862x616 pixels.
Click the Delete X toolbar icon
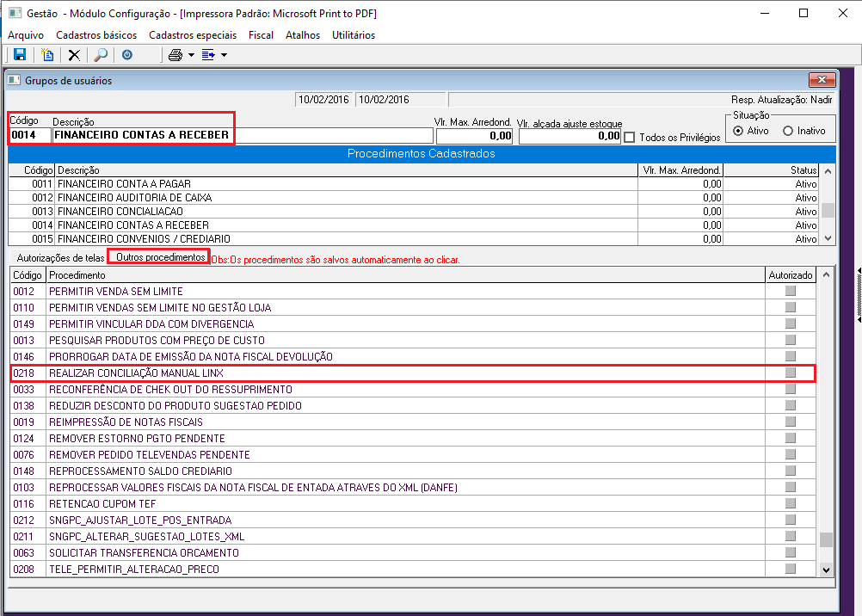(x=74, y=55)
